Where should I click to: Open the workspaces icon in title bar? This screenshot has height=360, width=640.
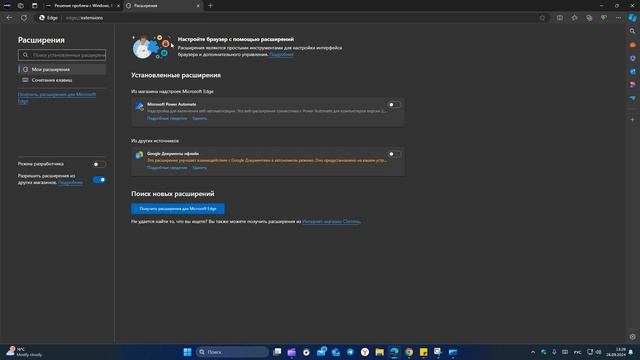tap(21, 6)
